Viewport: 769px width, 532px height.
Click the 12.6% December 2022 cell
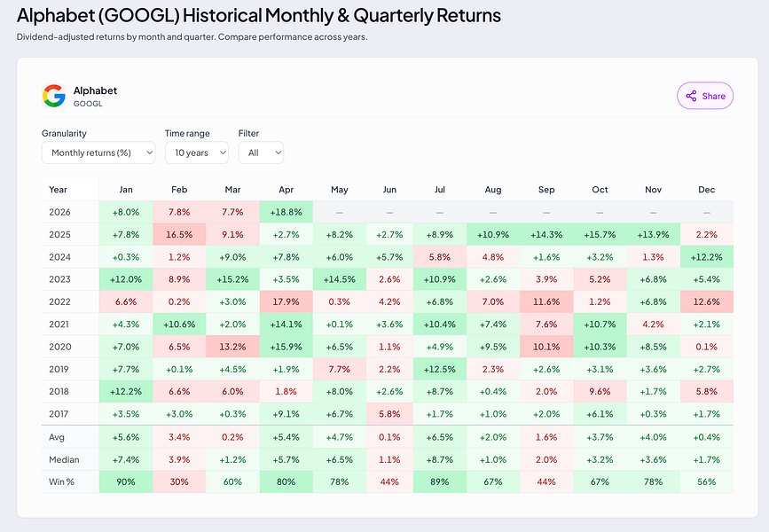click(x=707, y=302)
